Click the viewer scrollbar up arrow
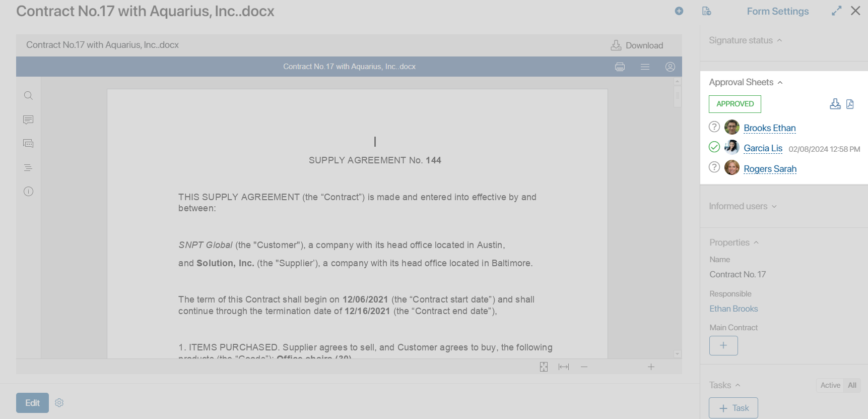 click(678, 81)
